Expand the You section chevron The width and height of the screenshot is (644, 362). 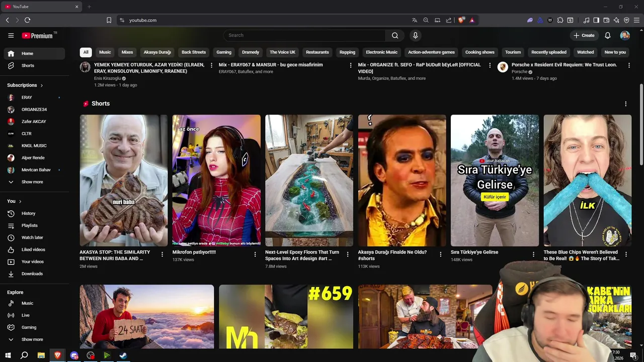[x=20, y=201]
